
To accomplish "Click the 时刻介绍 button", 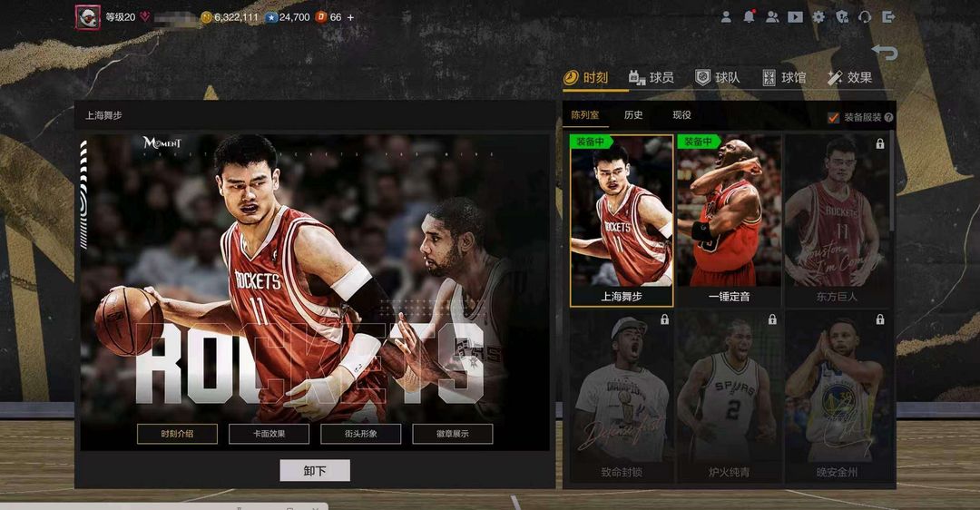I will tap(177, 434).
